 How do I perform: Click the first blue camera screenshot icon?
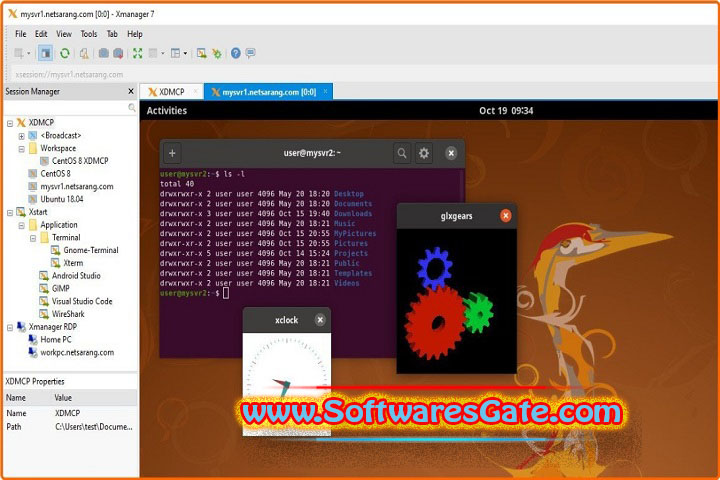tap(103, 53)
